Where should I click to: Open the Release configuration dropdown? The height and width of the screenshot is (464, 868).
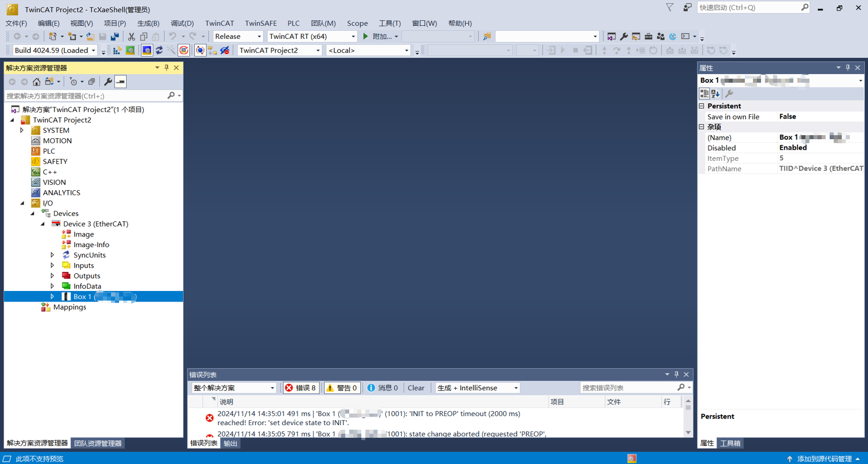click(x=238, y=36)
